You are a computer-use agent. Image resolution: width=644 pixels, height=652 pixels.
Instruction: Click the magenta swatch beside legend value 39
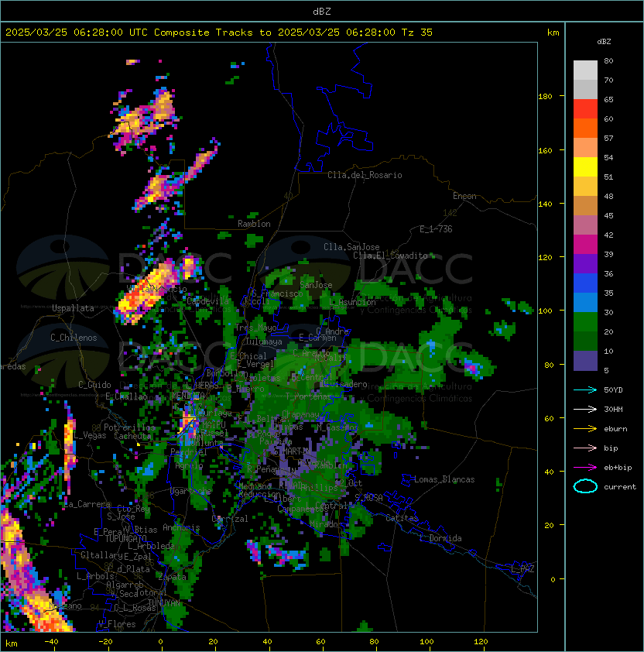tap(585, 245)
